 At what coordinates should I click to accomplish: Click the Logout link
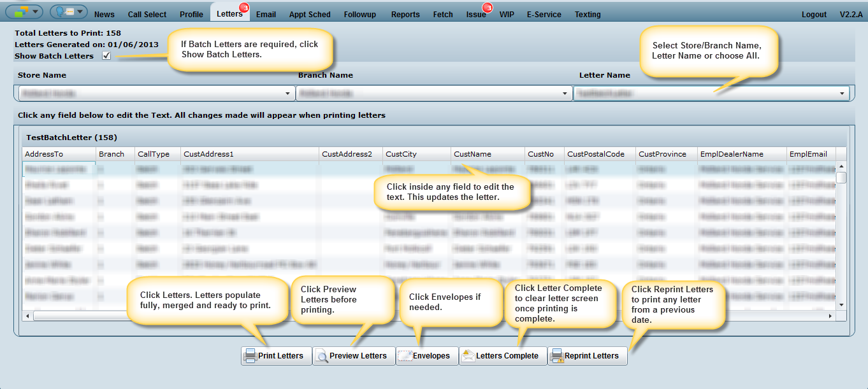814,15
